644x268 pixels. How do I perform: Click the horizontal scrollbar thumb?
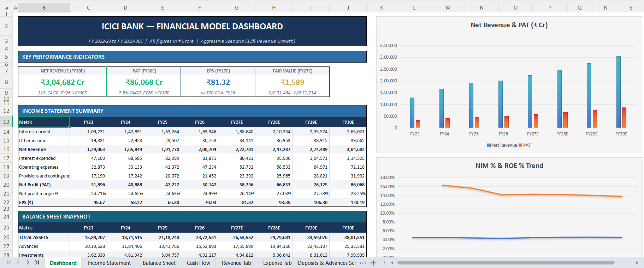pyautogui.click(x=506, y=263)
